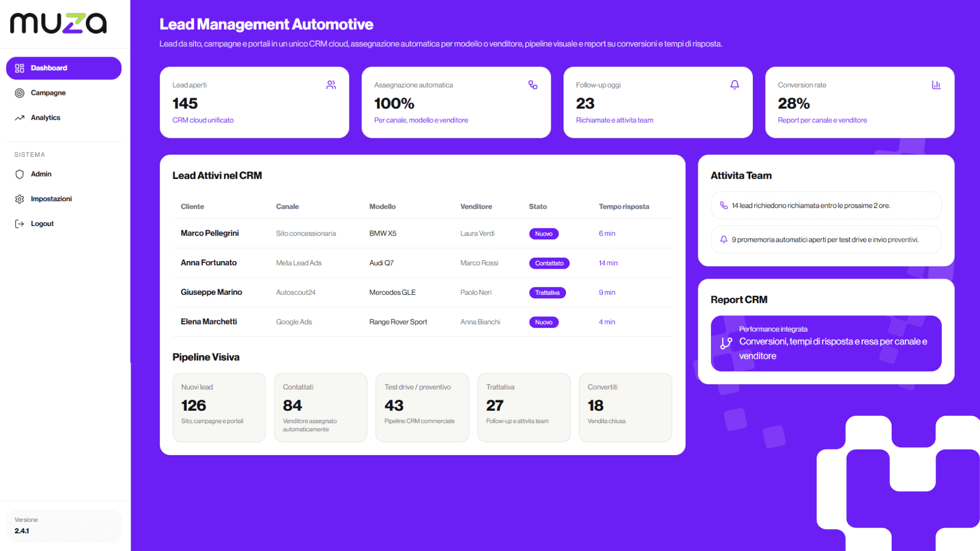Image resolution: width=980 pixels, height=551 pixels.
Task: Click the Venditore column header
Action: click(x=476, y=207)
